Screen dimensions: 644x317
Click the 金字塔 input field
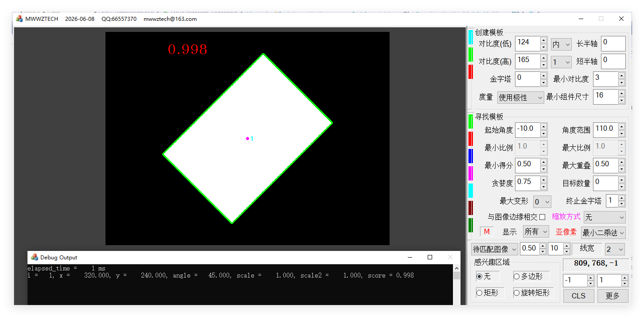click(x=527, y=79)
